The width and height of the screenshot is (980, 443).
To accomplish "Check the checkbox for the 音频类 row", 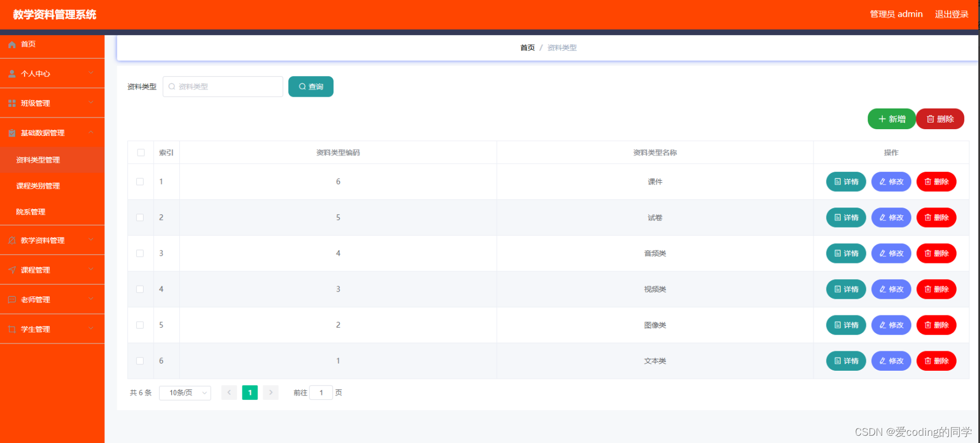I will [x=140, y=253].
